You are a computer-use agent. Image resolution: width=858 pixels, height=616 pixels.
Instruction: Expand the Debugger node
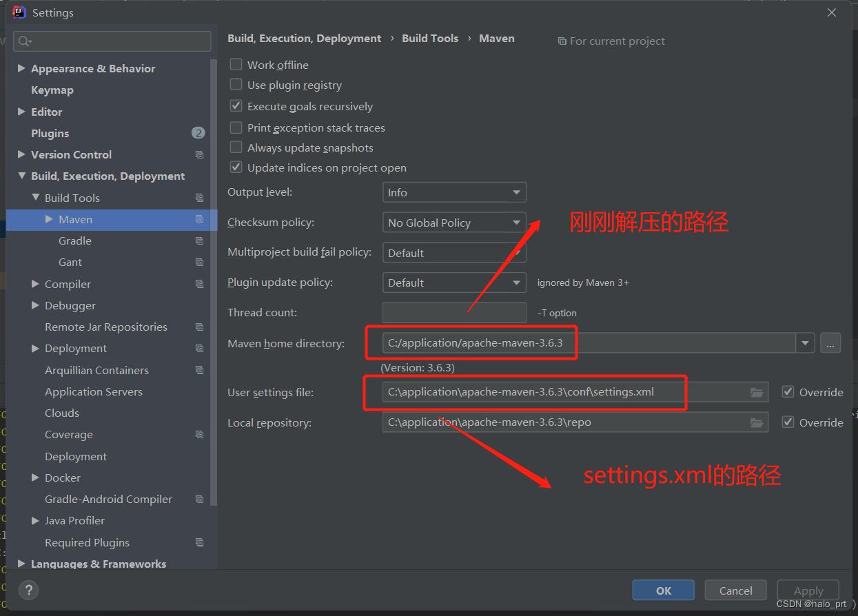tap(35, 305)
